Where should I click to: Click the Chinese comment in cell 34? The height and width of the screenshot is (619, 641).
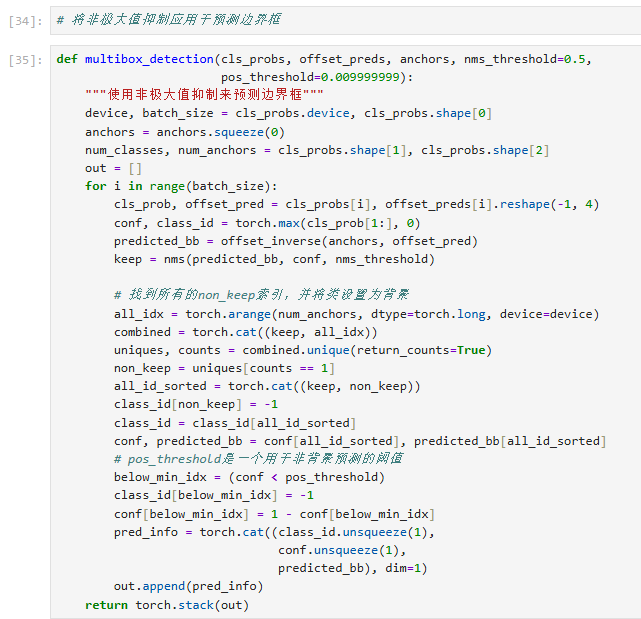(x=168, y=20)
